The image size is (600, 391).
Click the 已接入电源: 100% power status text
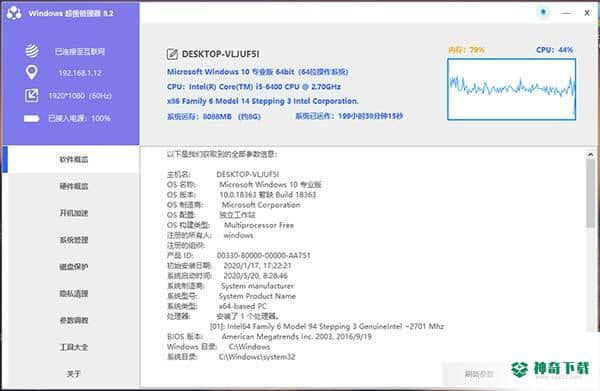[79, 118]
